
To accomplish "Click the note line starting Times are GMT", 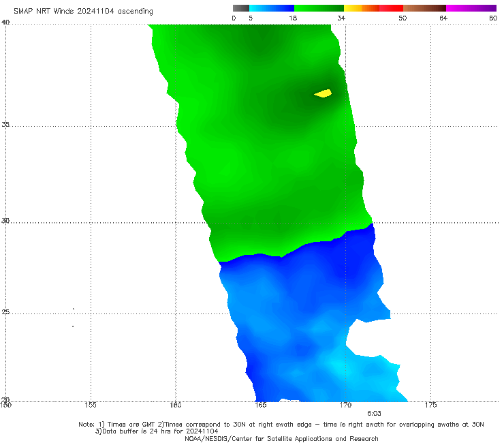I will tap(281, 425).
